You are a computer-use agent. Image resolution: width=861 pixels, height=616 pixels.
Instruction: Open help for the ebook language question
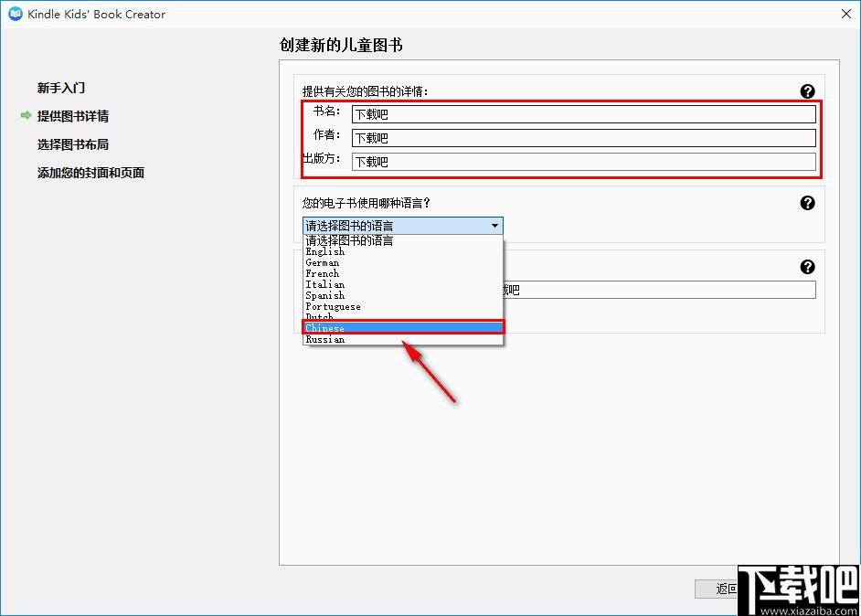pyautogui.click(x=807, y=203)
